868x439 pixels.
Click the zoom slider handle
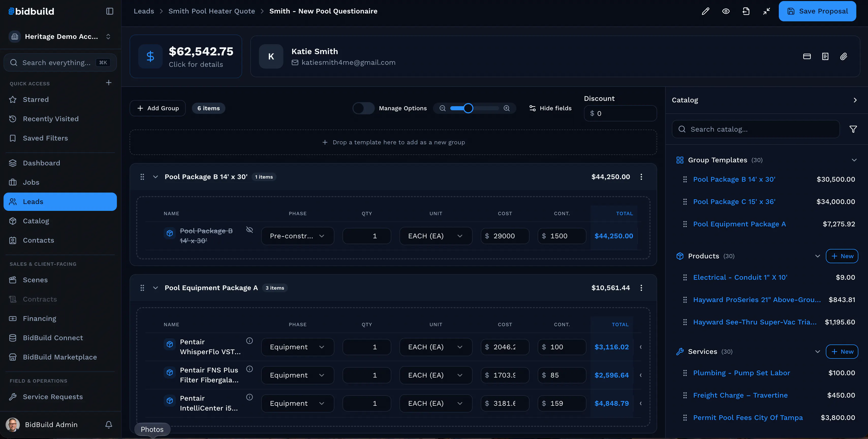[x=468, y=108]
